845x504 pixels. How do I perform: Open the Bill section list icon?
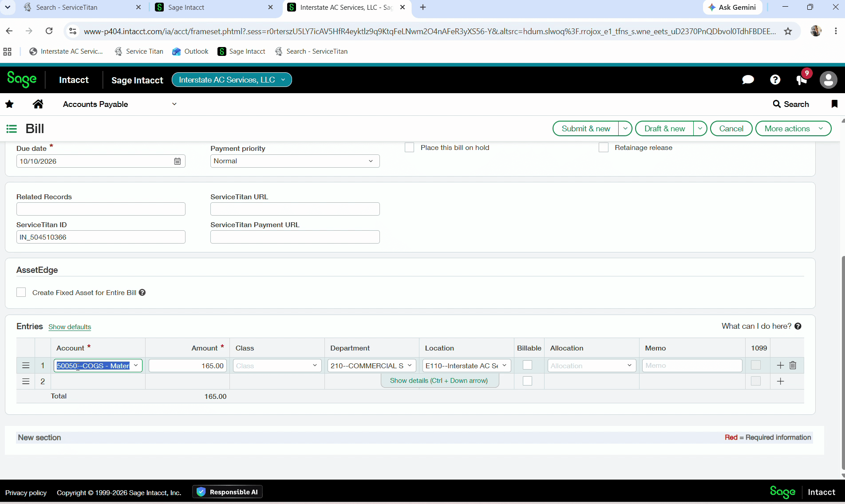pyautogui.click(x=12, y=129)
